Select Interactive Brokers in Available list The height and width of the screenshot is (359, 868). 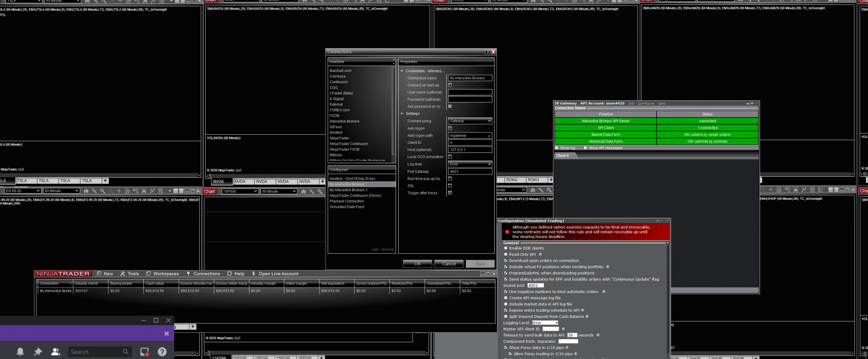point(344,121)
